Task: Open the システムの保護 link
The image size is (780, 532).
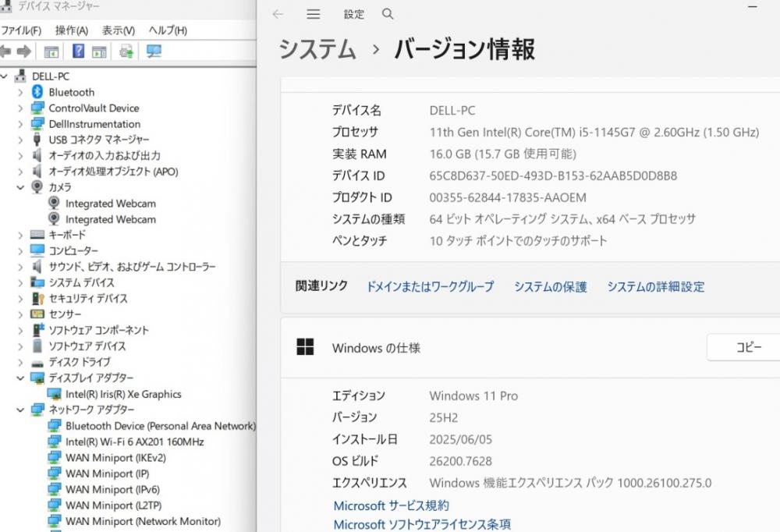Action: pyautogui.click(x=550, y=286)
